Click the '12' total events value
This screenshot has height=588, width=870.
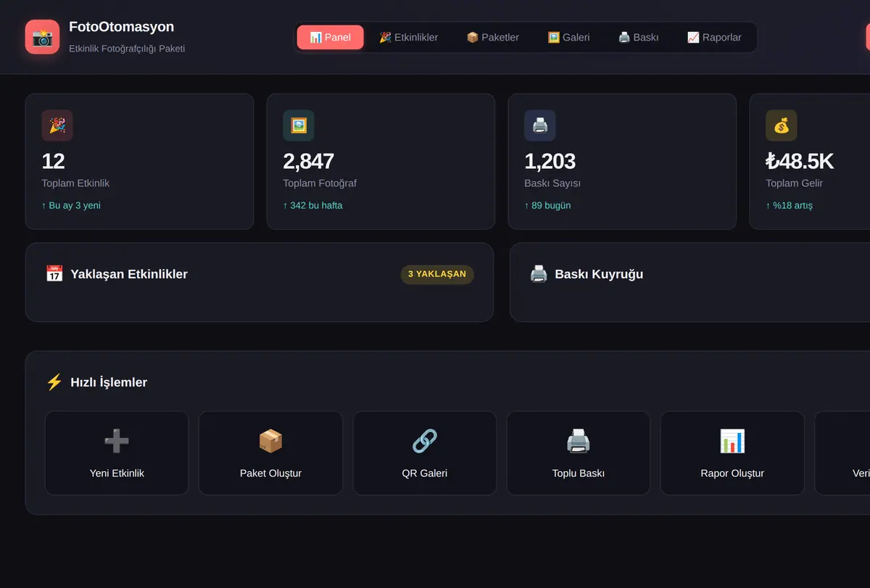(54, 161)
